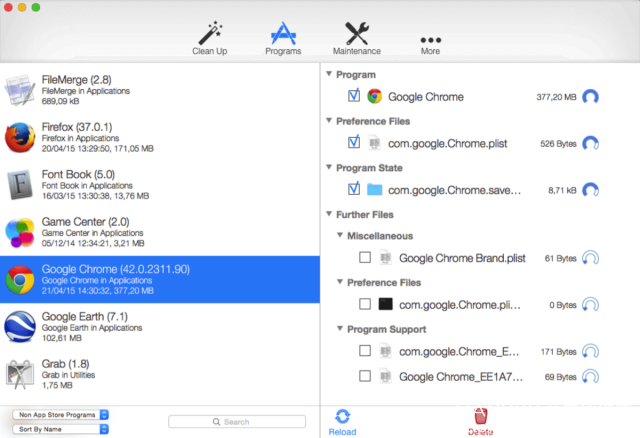Click reveal icon for Google Chrome_EE1A7... 69 Bytes

(590, 376)
